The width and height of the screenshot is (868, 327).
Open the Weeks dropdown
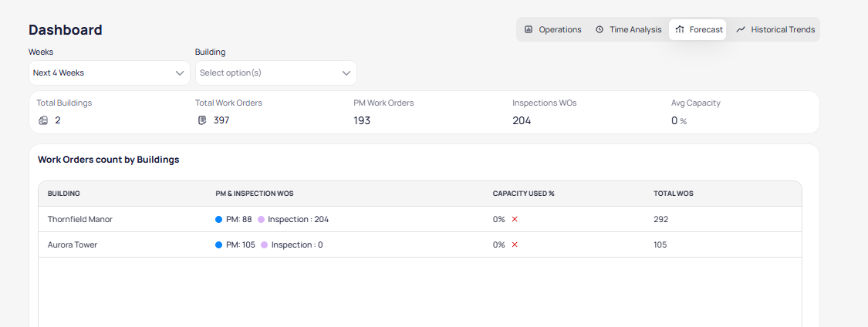(x=109, y=73)
